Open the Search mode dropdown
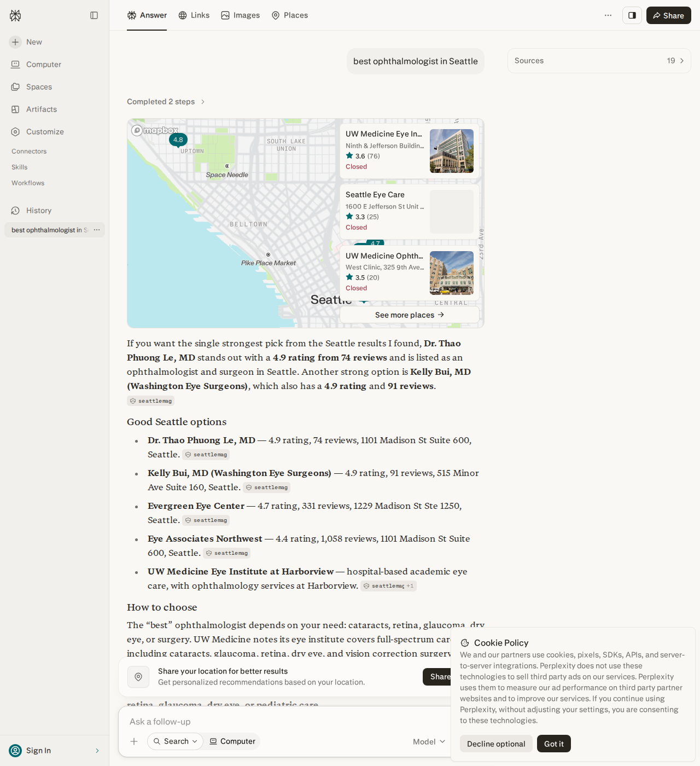700x766 pixels. (175, 741)
